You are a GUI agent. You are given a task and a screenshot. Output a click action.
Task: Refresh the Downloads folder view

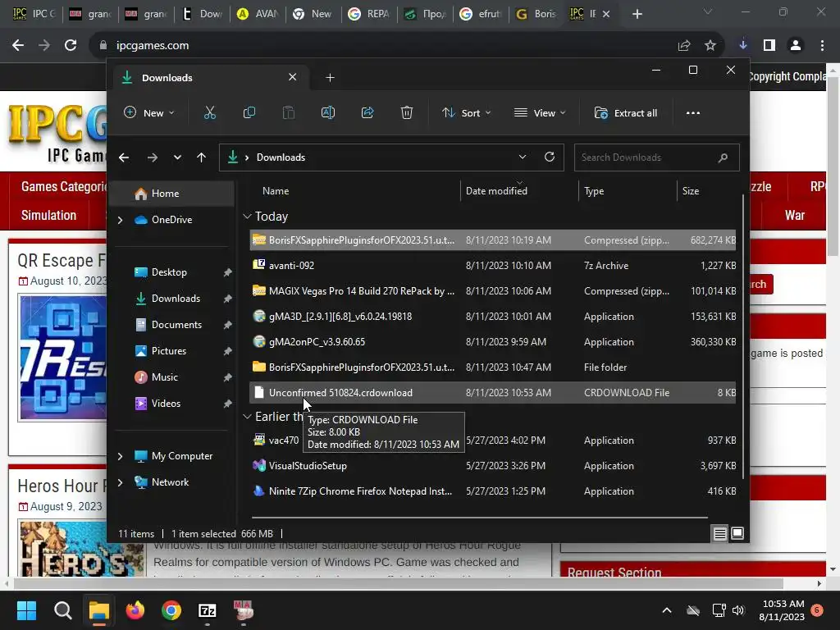tap(549, 157)
